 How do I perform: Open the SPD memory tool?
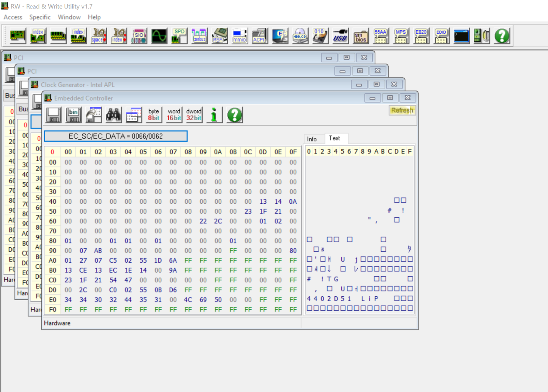[x=179, y=36]
